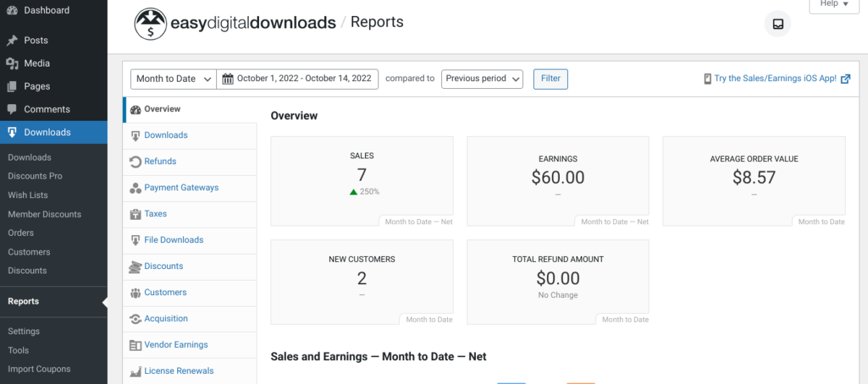Click the highlighted Downloads menu item
This screenshot has width=868, height=384.
click(x=54, y=132)
